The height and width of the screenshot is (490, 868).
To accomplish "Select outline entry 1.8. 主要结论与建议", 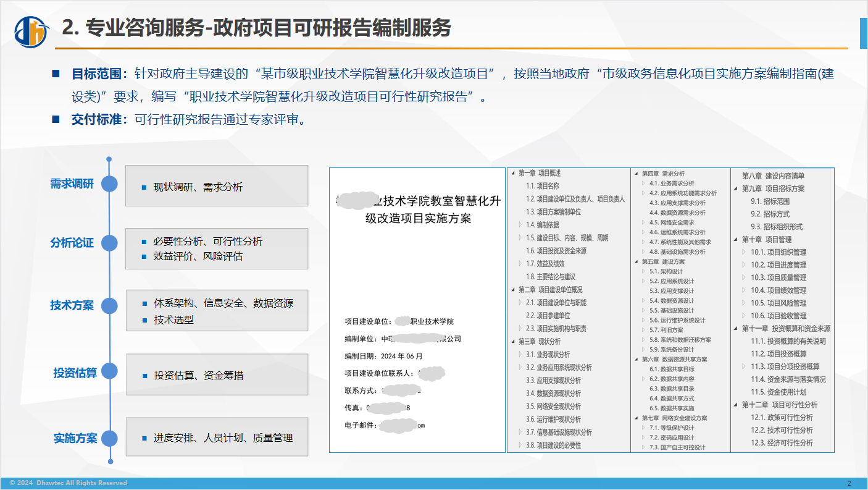I will pyautogui.click(x=551, y=277).
